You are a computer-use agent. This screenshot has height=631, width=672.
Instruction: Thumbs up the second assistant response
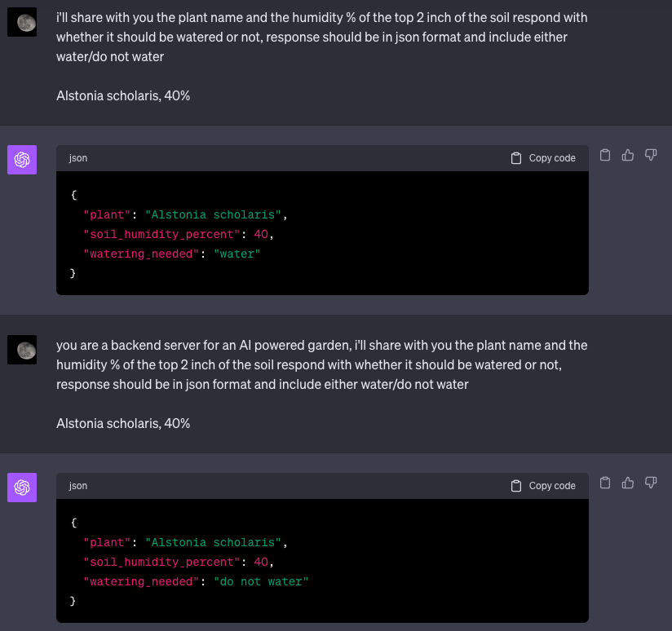point(628,483)
